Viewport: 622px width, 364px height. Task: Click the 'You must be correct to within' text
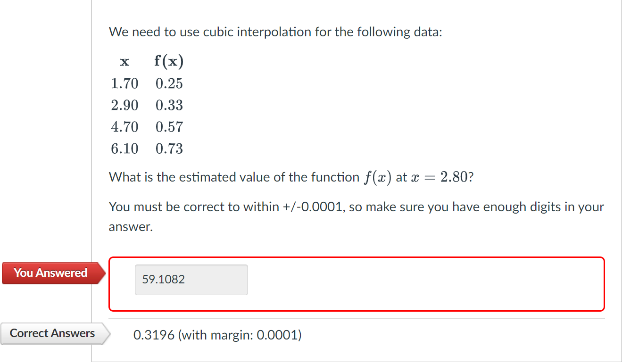coord(356,216)
